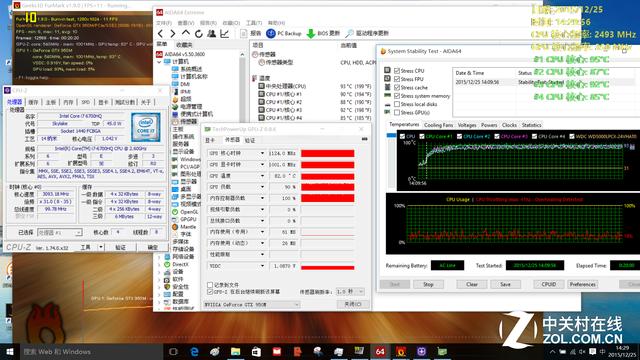Image resolution: width=640 pixels, height=360 pixels.
Task: Toggle Stress FPU checkbox
Action: tap(397, 79)
